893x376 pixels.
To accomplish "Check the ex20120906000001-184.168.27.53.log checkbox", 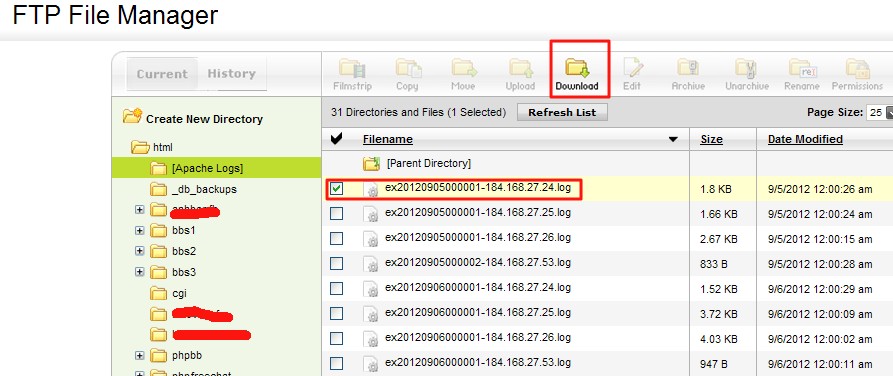I will pos(337,363).
